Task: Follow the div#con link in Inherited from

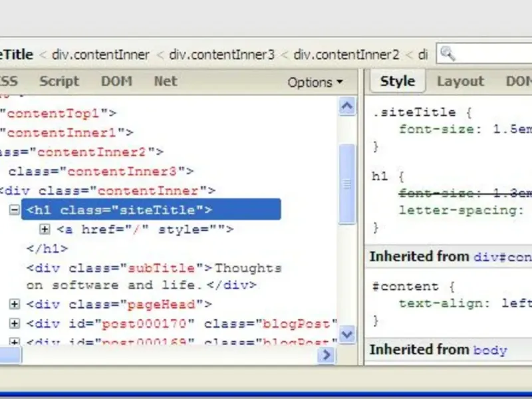Action: tap(503, 257)
